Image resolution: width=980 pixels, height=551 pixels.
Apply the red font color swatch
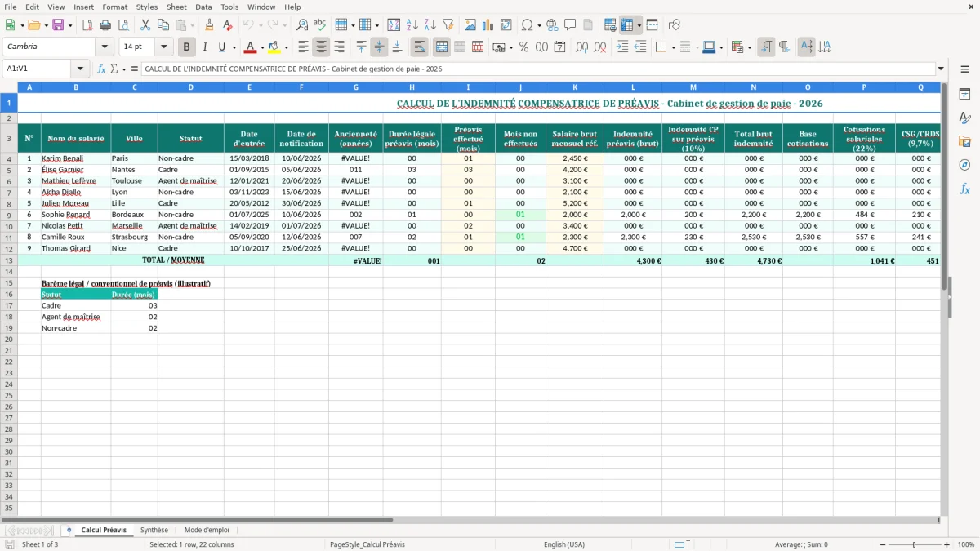[251, 47]
